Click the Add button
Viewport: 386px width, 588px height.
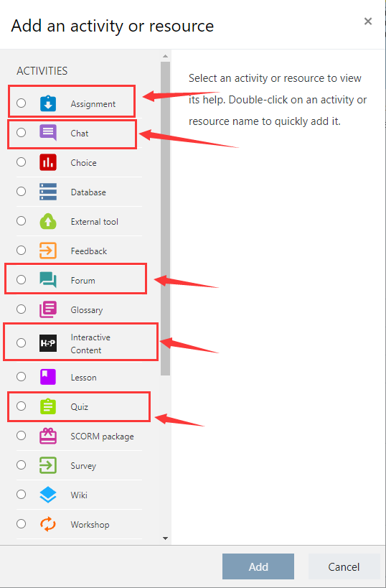[258, 566]
